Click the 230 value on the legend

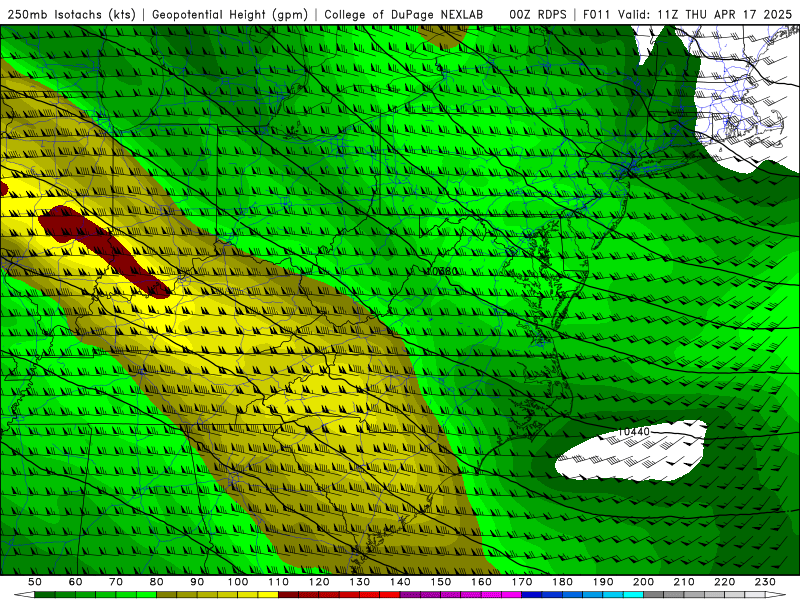click(x=765, y=582)
